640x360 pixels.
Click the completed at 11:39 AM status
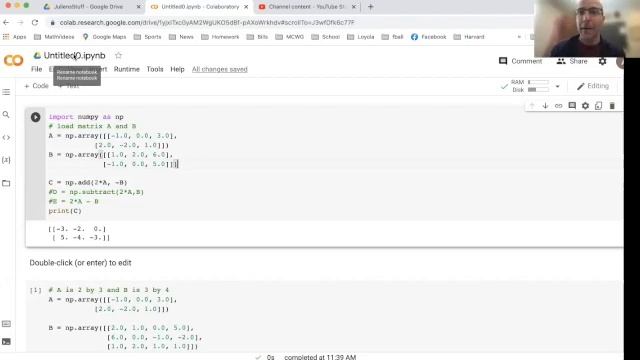coord(320,357)
